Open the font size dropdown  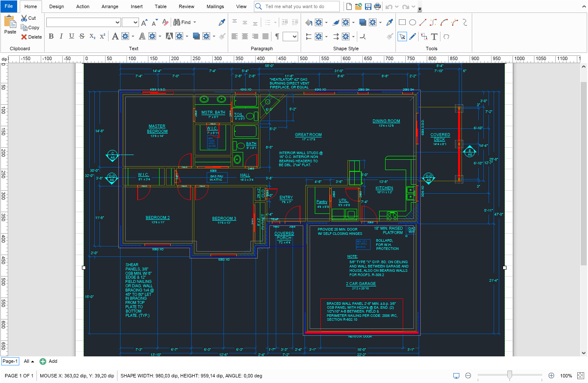click(x=136, y=22)
